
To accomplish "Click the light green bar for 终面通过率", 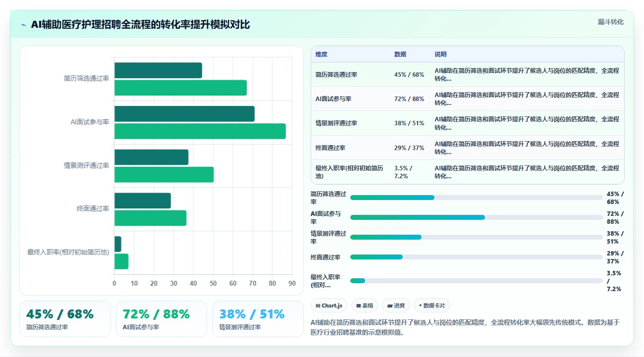I will [150, 218].
